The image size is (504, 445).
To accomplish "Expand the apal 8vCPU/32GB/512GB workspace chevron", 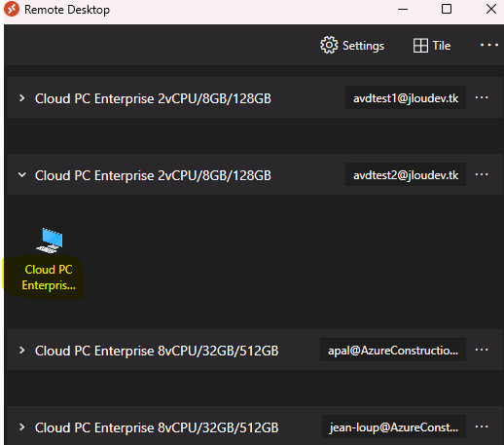I will (x=21, y=351).
